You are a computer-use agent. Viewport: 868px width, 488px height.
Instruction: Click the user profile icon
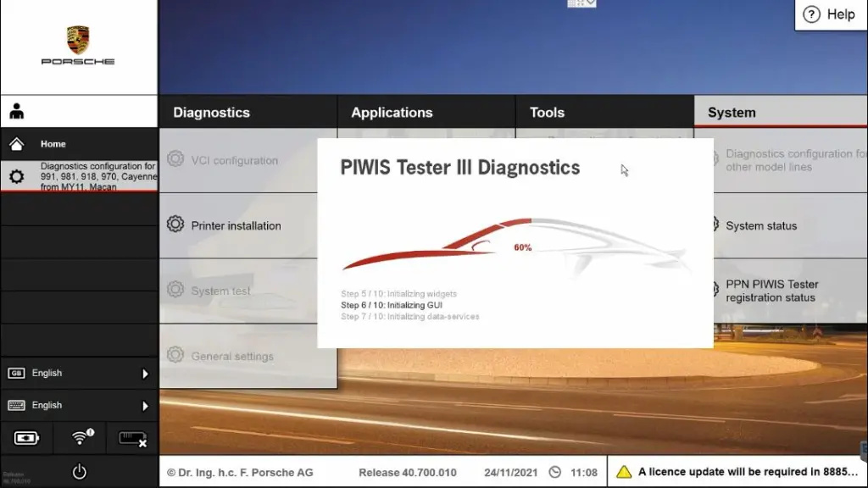pos(17,112)
